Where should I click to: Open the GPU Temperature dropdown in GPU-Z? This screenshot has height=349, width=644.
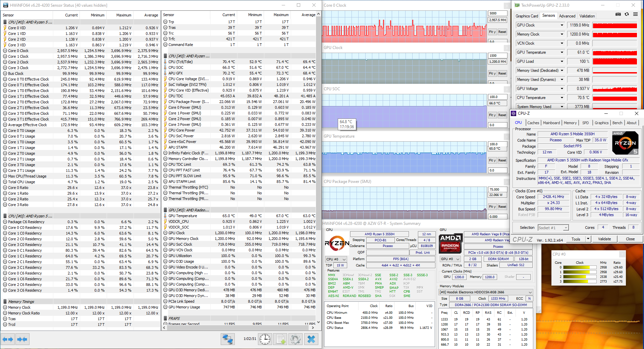(x=562, y=52)
